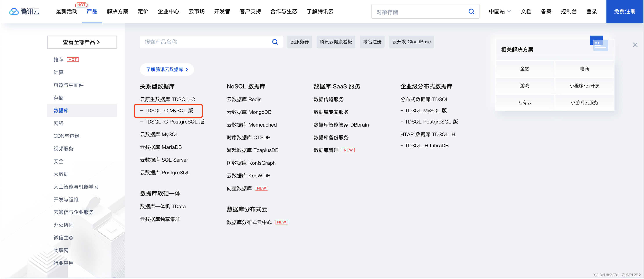Screen dimensions: 644x279
Task: Open 向量数据库 product link
Action: point(239,188)
